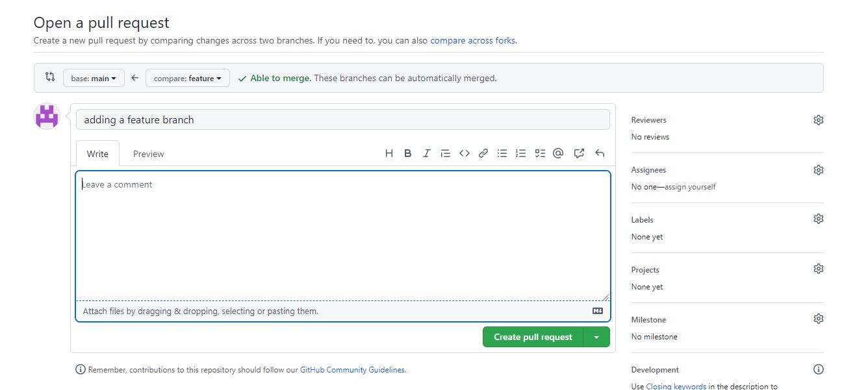Image resolution: width=868 pixels, height=390 pixels.
Task: Click the Development heading
Action: click(655, 370)
